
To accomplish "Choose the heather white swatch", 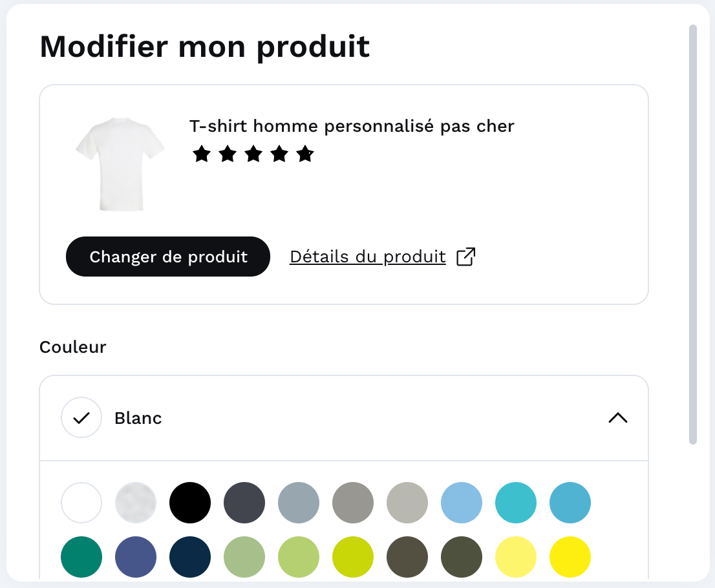I will tap(136, 502).
